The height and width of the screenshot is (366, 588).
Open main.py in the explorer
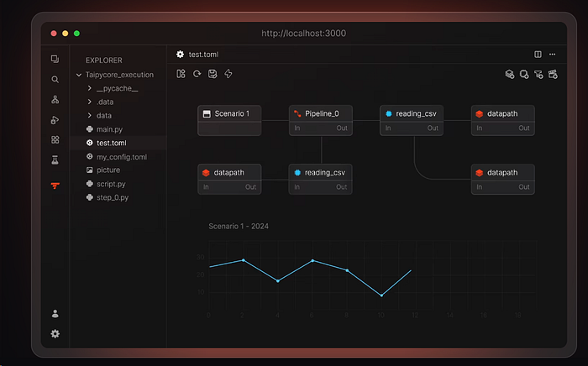[x=109, y=129]
